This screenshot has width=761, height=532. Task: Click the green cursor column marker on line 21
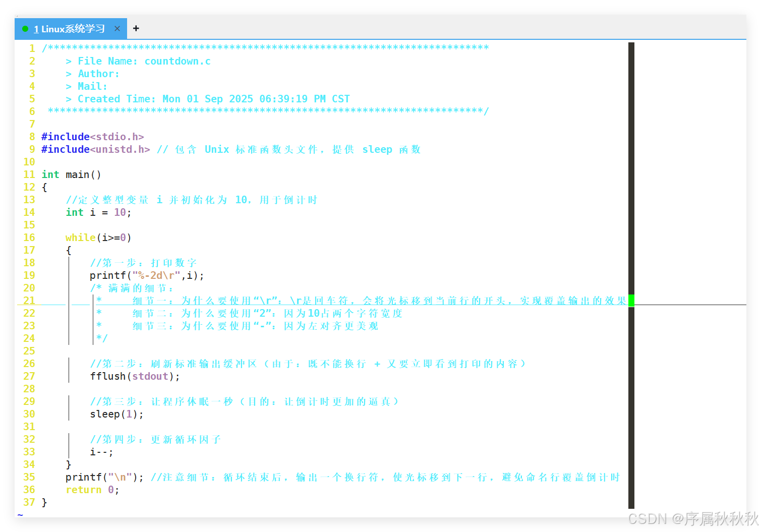click(x=631, y=301)
